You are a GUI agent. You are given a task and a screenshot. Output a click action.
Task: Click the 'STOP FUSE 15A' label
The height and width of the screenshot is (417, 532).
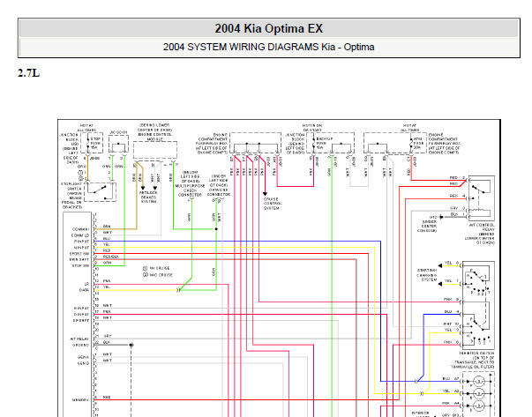point(95,143)
